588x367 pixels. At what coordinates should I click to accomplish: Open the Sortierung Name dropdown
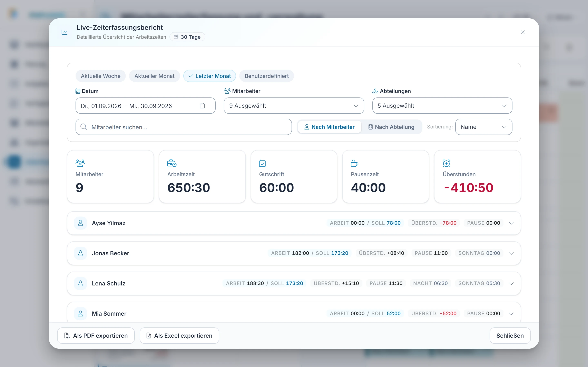pyautogui.click(x=483, y=127)
